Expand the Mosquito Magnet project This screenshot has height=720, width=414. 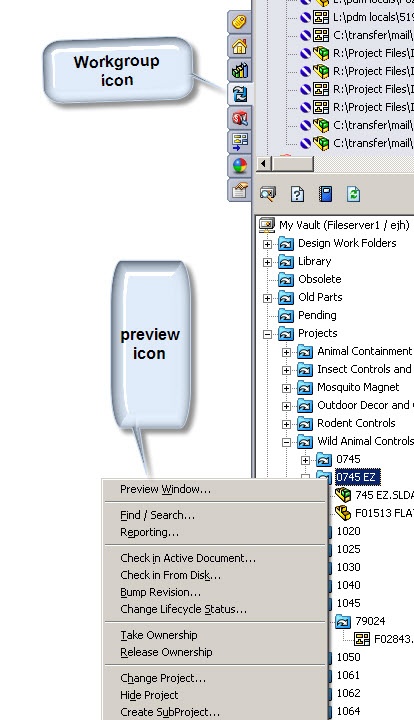(286, 388)
